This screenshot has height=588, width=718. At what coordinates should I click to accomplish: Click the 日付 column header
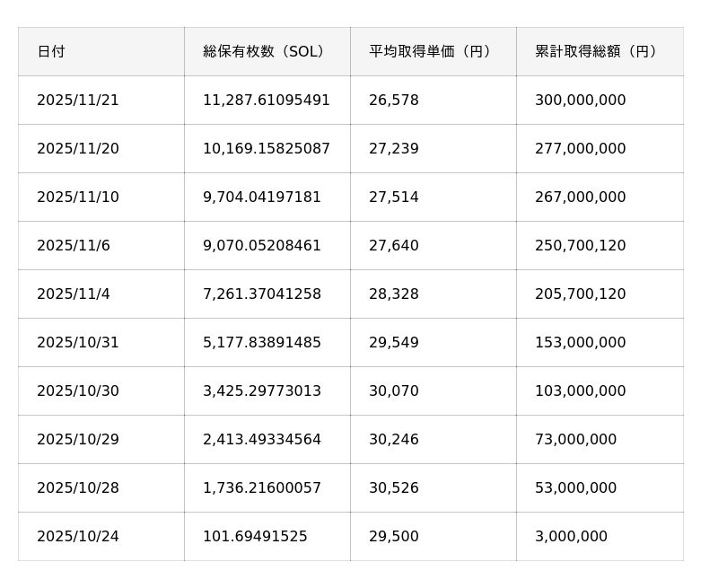(51, 52)
